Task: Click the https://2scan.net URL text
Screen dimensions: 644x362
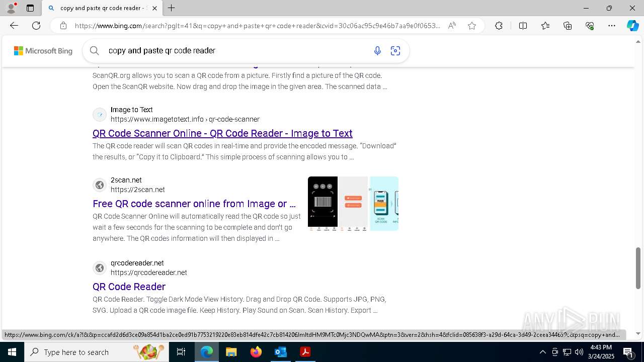Action: (x=138, y=190)
